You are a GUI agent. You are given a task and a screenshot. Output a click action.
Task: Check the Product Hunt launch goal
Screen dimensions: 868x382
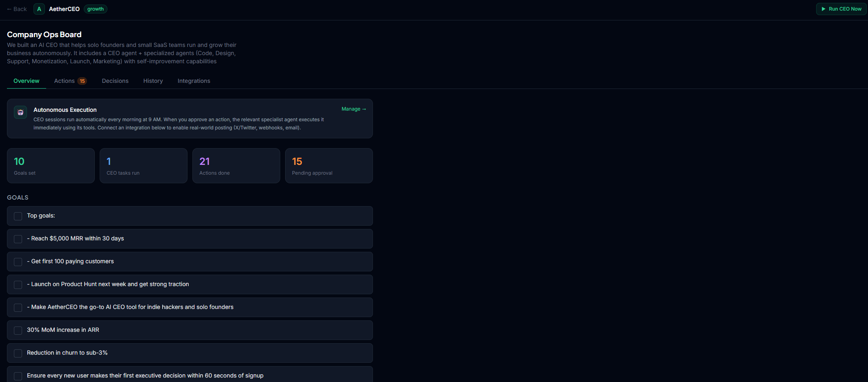[x=18, y=284]
